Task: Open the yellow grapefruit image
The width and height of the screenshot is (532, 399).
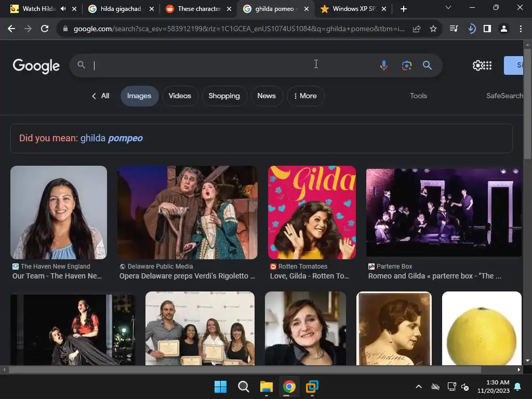Action: coord(482,328)
